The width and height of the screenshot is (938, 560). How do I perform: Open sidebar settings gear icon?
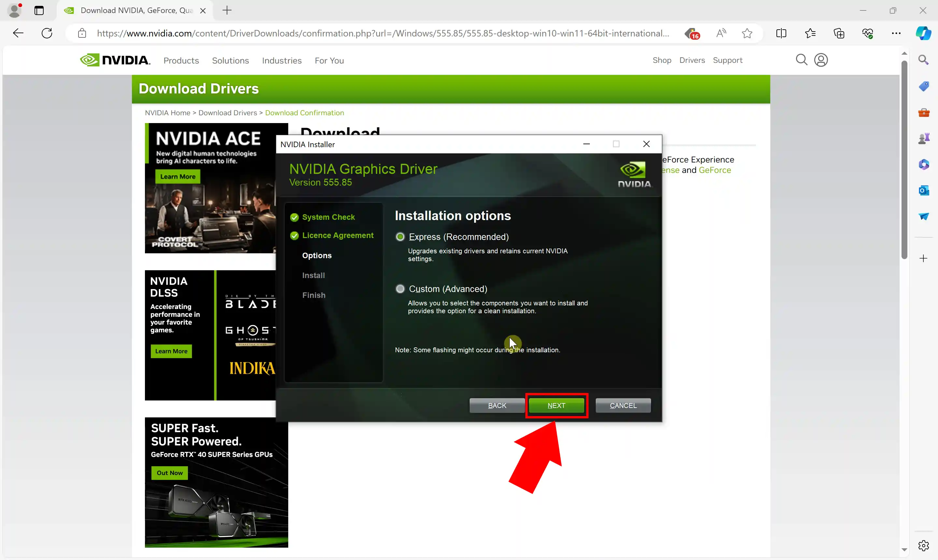point(923,545)
